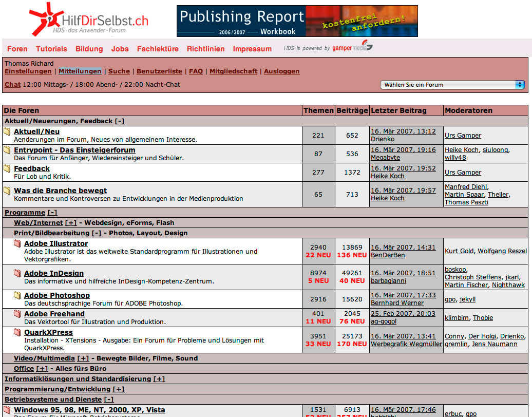
Task: Click '170 NEU' in QuarkXPress Beiträge
Action: (352, 344)
